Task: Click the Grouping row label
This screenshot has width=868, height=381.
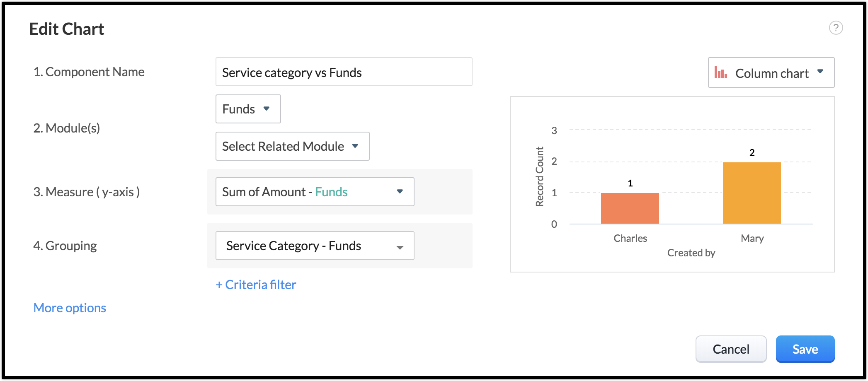Action: tap(65, 246)
